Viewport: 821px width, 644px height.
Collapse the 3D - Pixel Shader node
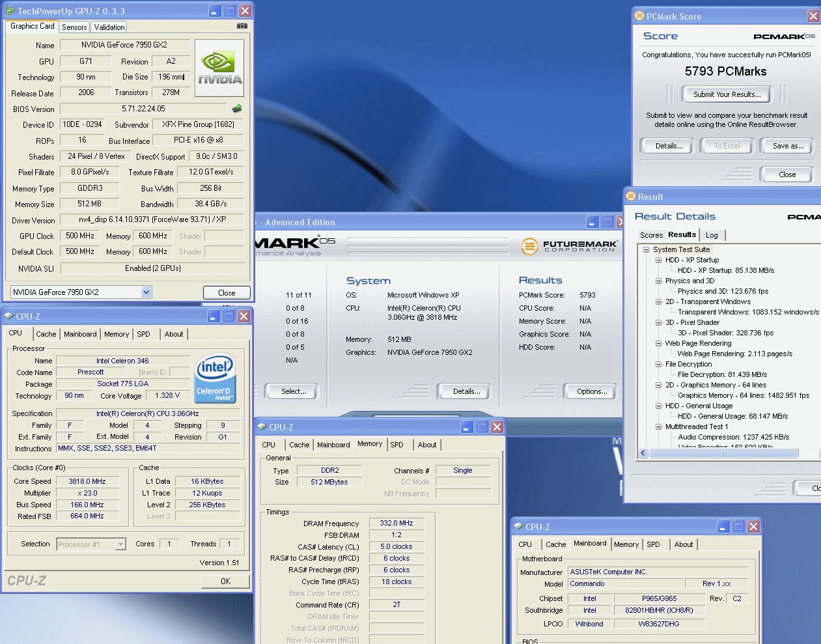[658, 322]
